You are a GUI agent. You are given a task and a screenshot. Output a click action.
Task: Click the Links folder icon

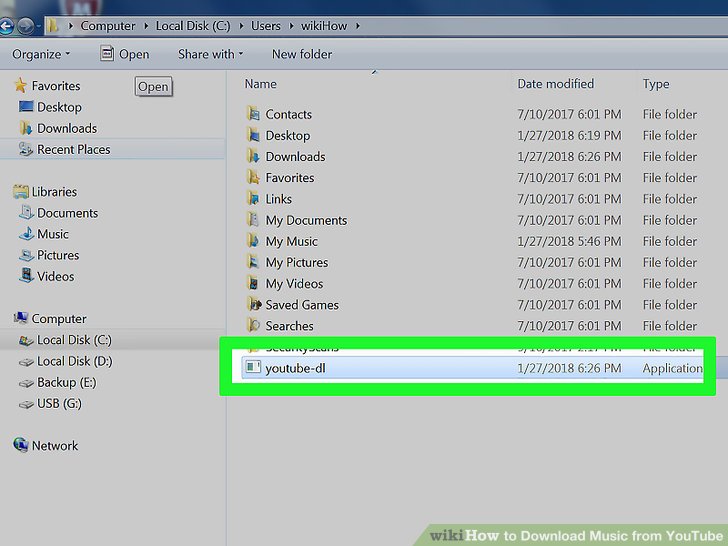253,199
